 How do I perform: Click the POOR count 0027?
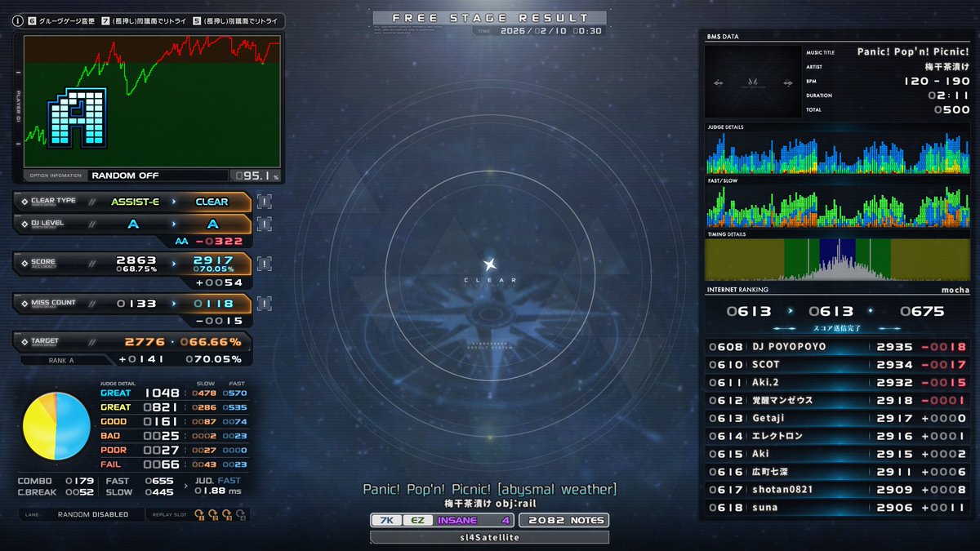161,450
